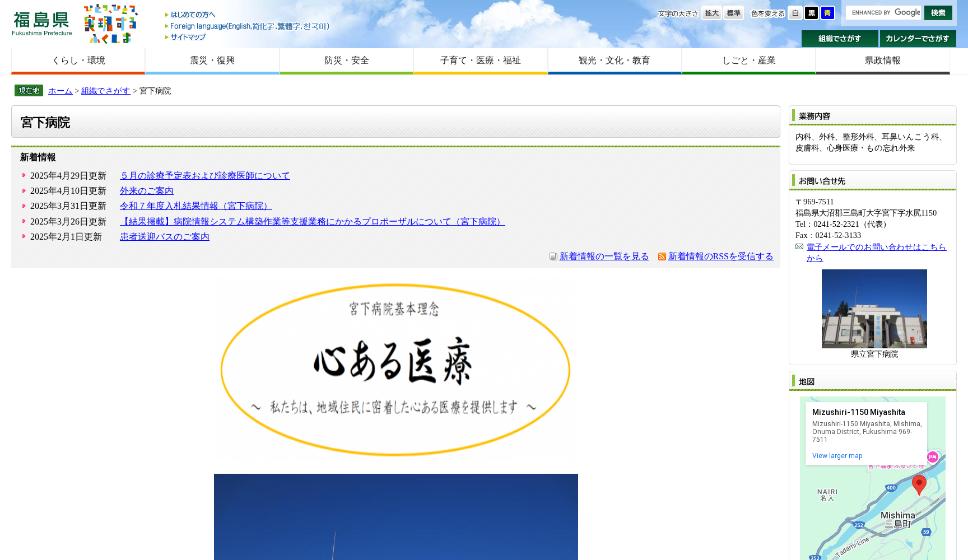Click the red map pin on the map
The image size is (968, 560).
click(x=919, y=483)
